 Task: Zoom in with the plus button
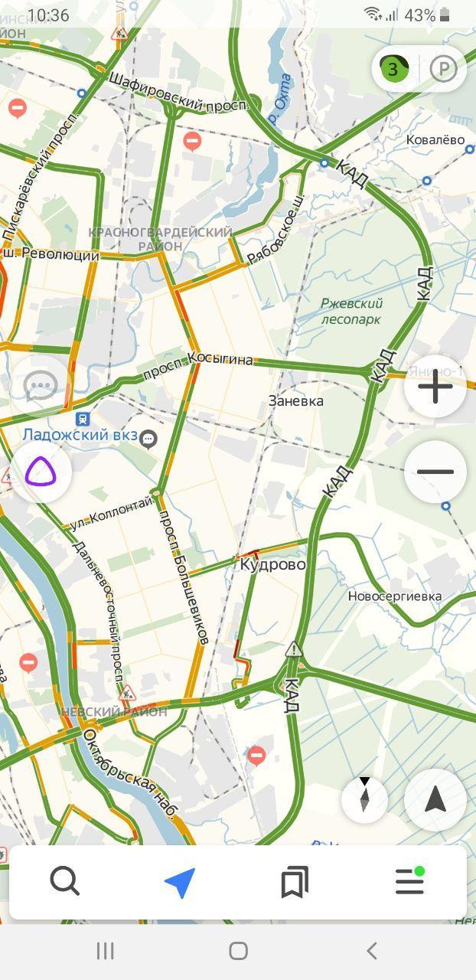[435, 387]
